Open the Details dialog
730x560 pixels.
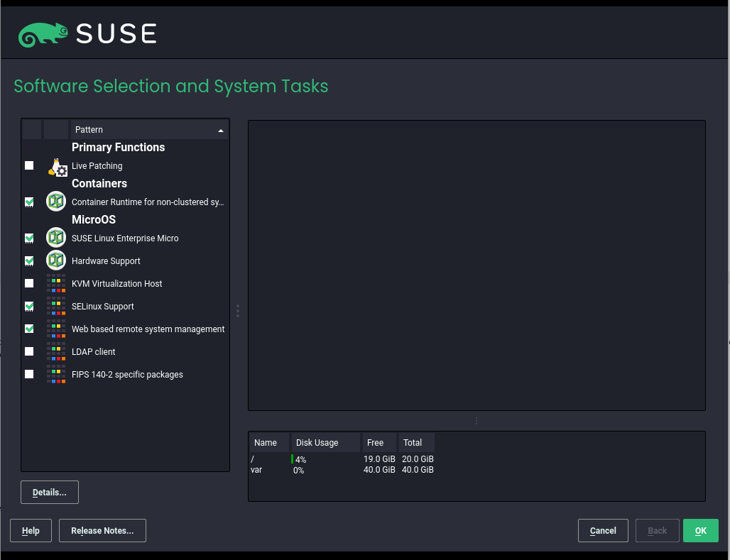click(49, 492)
